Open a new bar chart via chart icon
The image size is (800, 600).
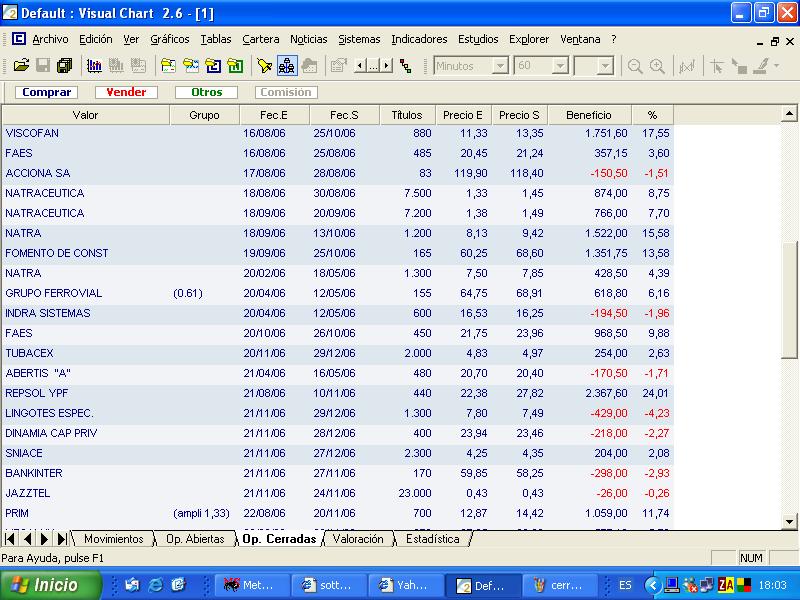tap(94, 66)
